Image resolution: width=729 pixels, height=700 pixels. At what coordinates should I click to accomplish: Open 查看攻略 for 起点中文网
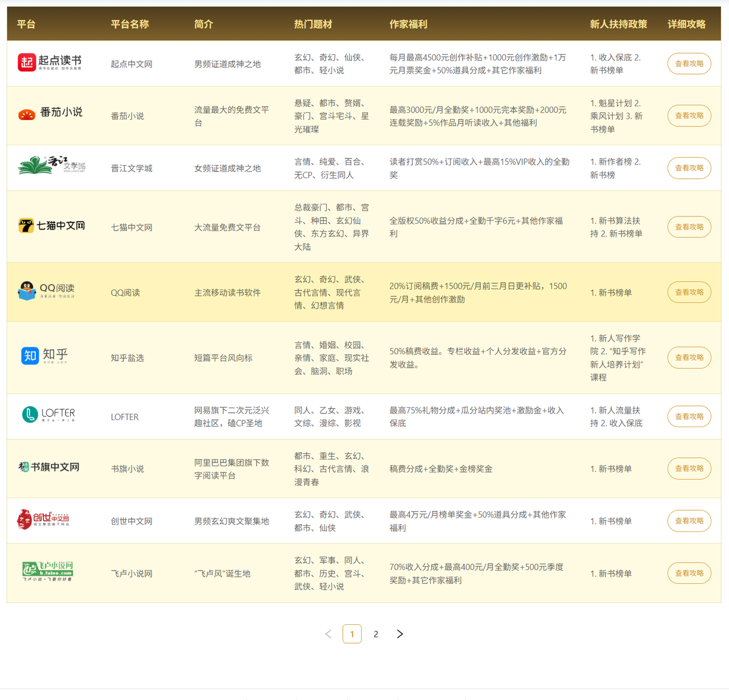pos(689,64)
